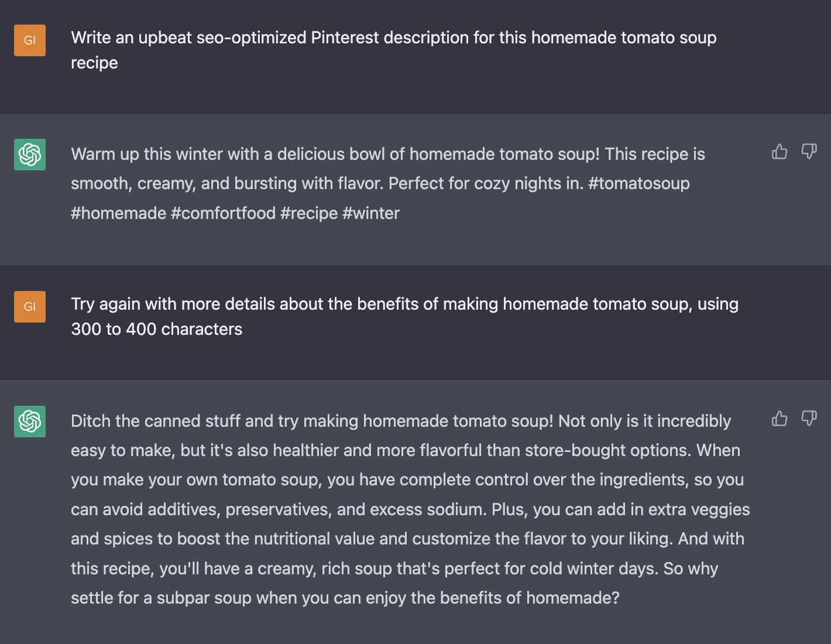The height and width of the screenshot is (644, 831).
Task: Open the #tomatosoup hashtag
Action: coord(638,183)
